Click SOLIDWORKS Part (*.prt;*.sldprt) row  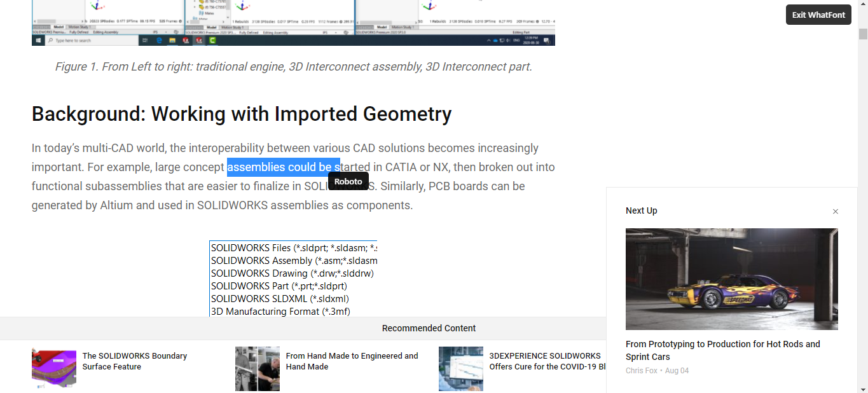[279, 286]
